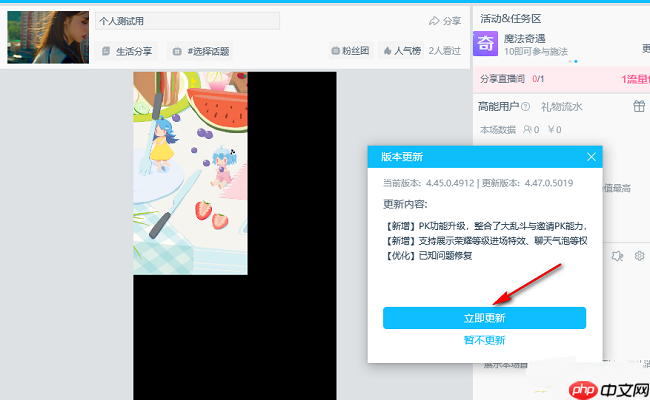This screenshot has width=650, height=400.
Task: Click the 魔法奇遇 activity title
Action: tap(524, 39)
